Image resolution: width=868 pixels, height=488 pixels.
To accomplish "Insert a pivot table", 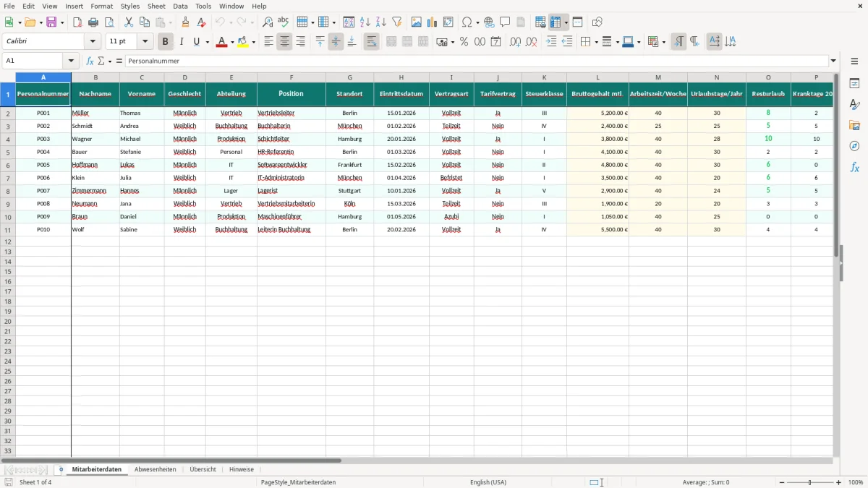I will [x=448, y=22].
